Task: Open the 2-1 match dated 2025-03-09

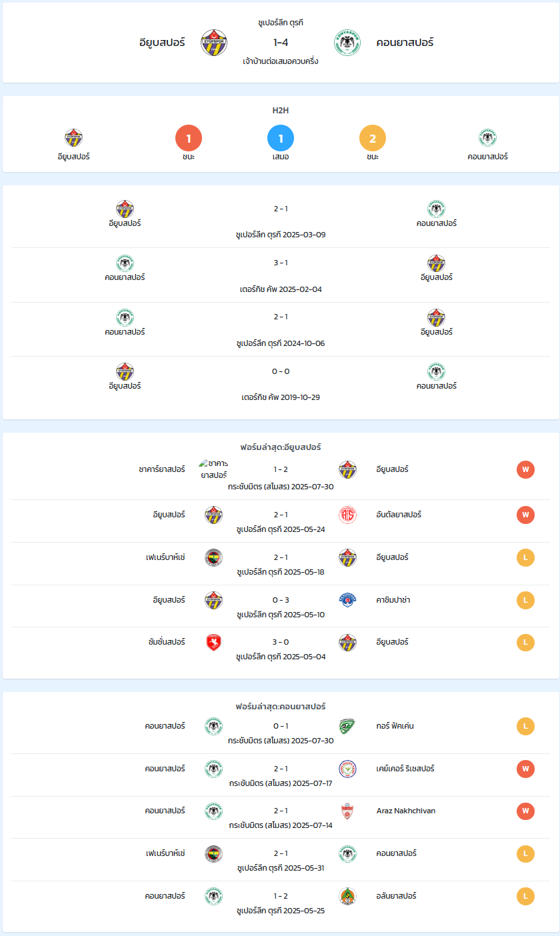Action: tap(281, 221)
